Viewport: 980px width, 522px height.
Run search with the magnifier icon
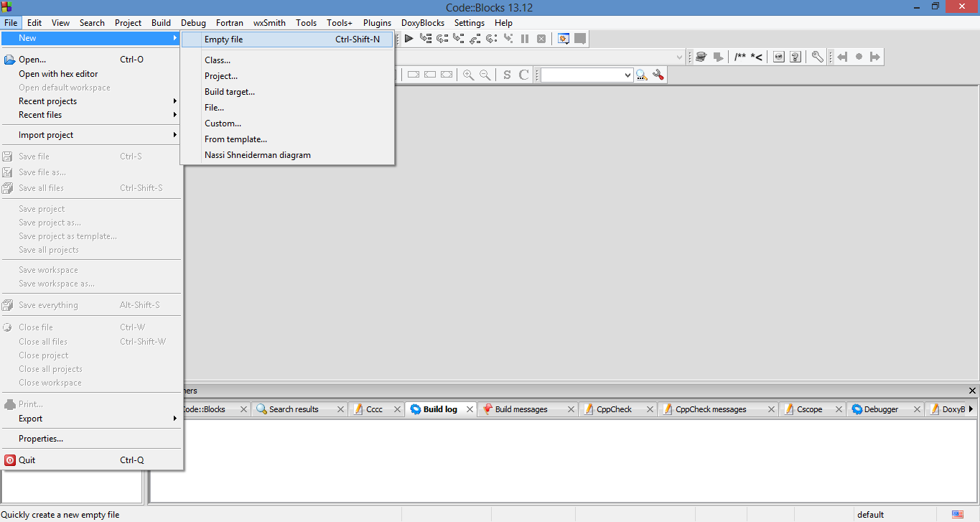[642, 75]
